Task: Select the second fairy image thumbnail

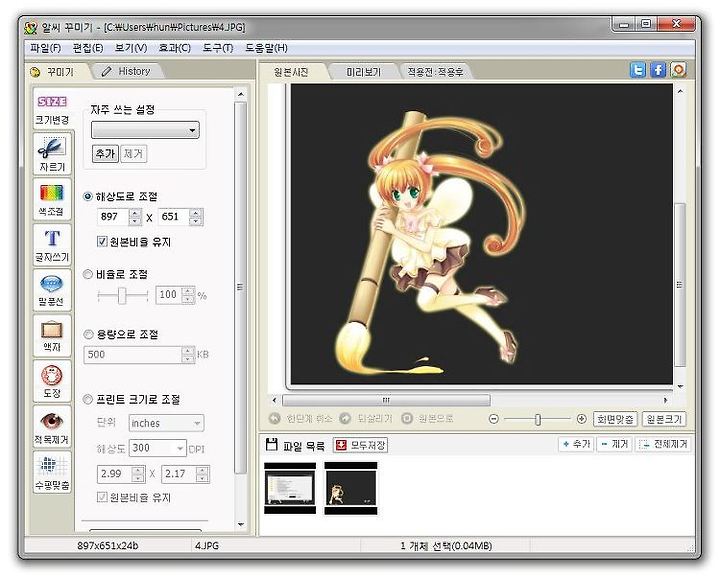Action: coord(351,488)
